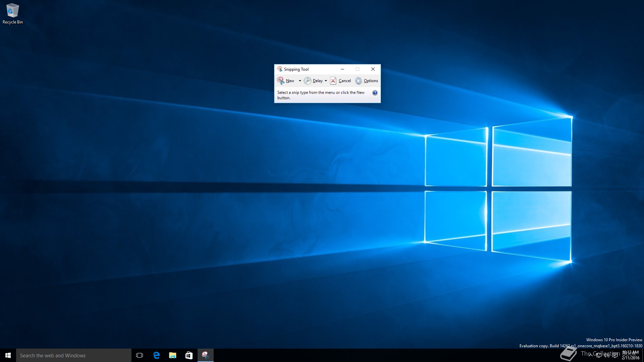Launch Microsoft Edge from the taskbar
The width and height of the screenshot is (644, 362).
(x=156, y=355)
